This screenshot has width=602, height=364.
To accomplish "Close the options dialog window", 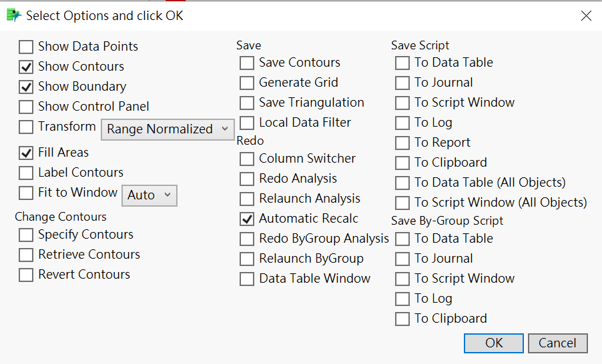I will pyautogui.click(x=586, y=15).
